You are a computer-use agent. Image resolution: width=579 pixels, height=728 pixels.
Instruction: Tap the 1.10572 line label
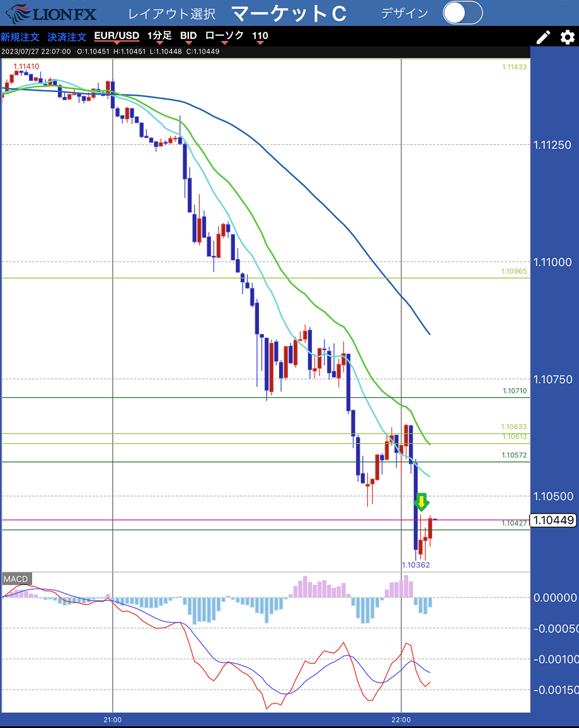(x=515, y=456)
